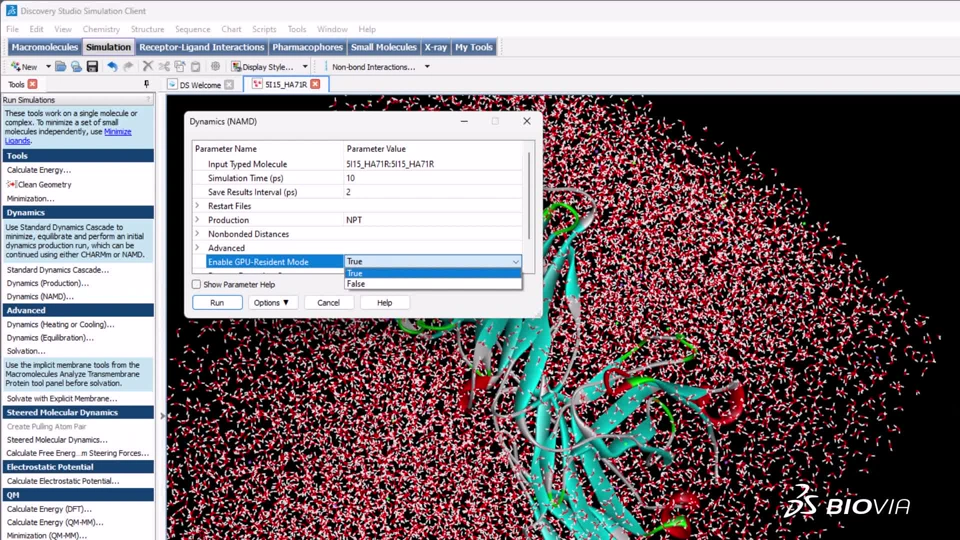Open Standard Dynamics Cascade...
Viewport: 960px width, 540px height.
(x=58, y=269)
